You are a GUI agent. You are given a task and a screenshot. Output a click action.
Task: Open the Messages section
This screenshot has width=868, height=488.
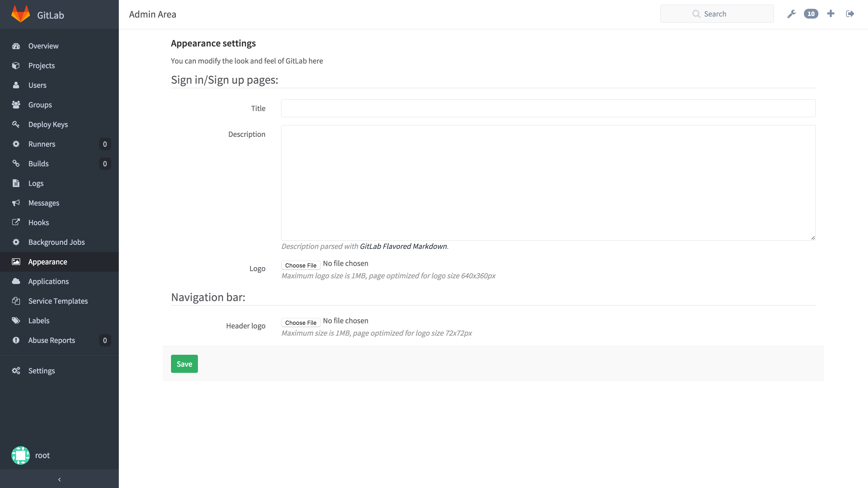(43, 203)
